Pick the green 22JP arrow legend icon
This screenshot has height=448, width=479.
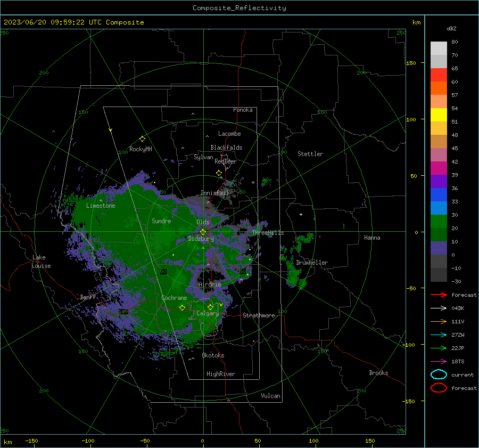pyautogui.click(x=439, y=348)
